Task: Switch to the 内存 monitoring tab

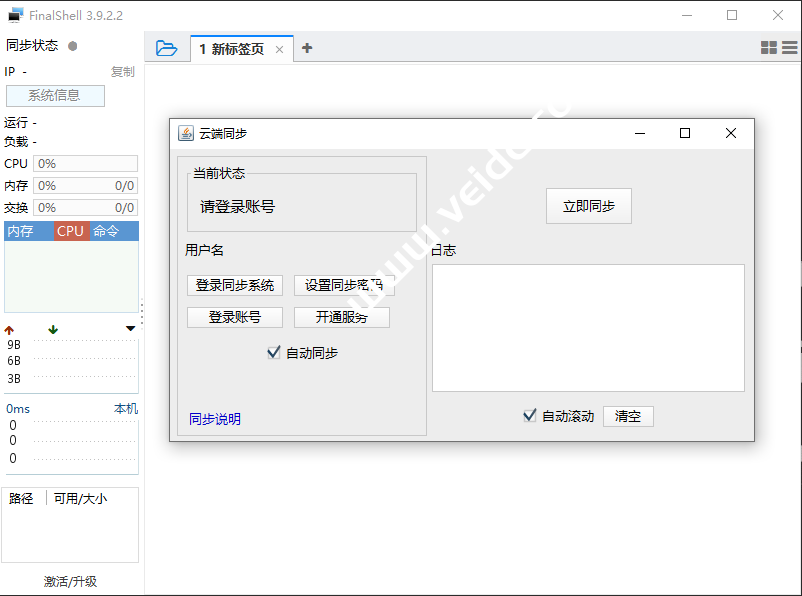Action: (x=21, y=231)
